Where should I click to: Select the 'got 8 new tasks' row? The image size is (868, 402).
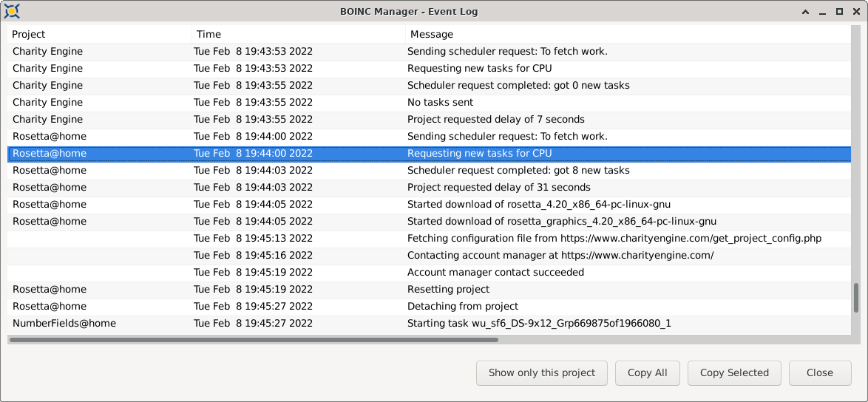(429, 170)
